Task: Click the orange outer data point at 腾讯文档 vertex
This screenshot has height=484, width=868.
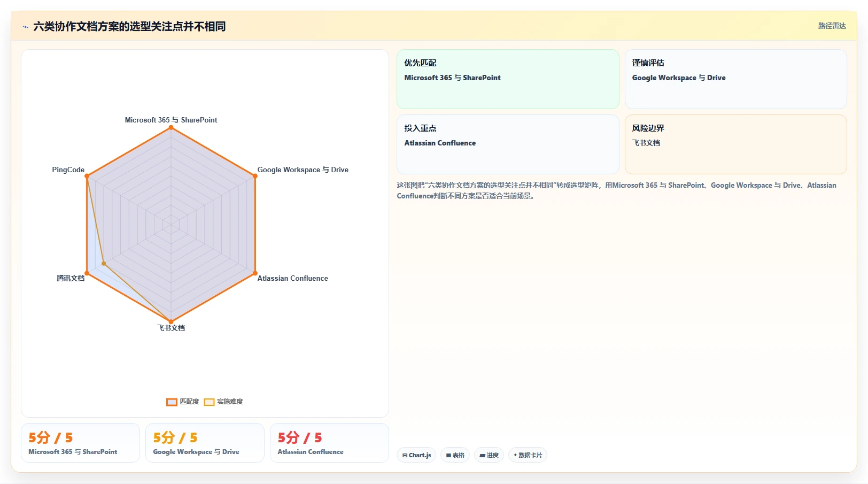Action: coord(87,273)
